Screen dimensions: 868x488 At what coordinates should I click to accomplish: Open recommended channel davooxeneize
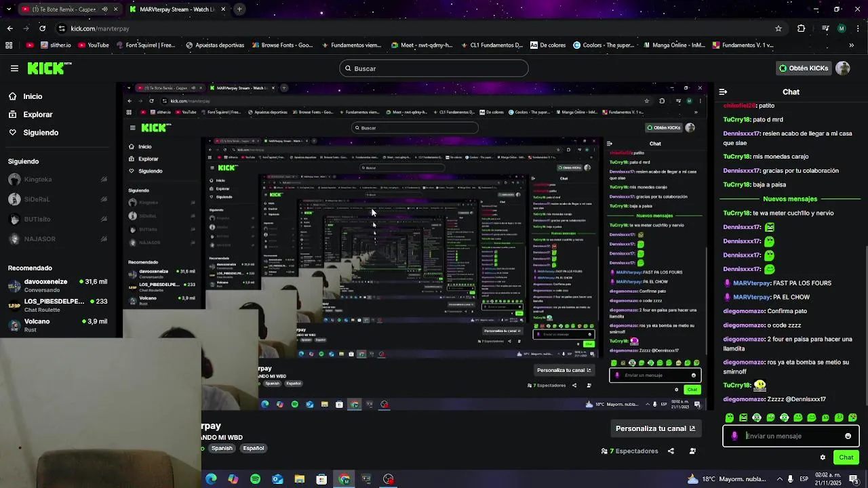point(58,285)
